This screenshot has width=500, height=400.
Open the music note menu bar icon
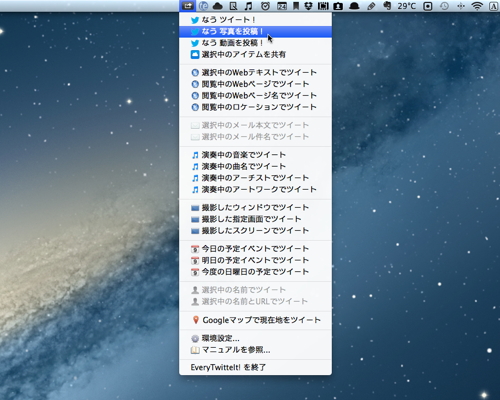pos(248,6)
